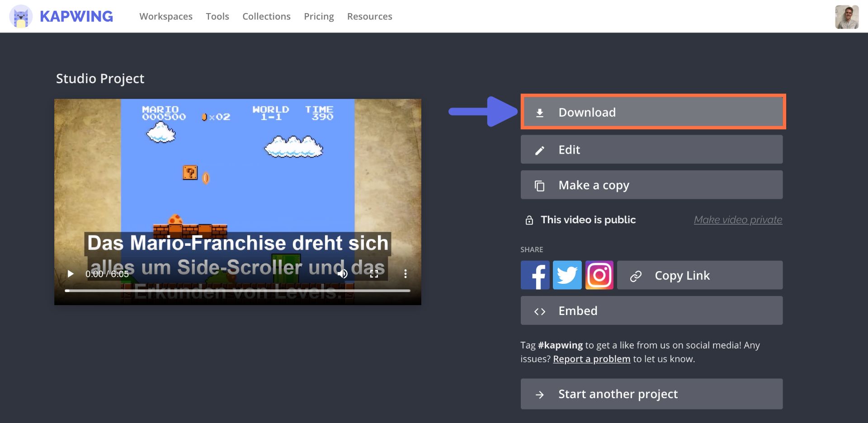The width and height of the screenshot is (868, 423).
Task: Open the video player's three-dot options menu
Action: [x=405, y=274]
